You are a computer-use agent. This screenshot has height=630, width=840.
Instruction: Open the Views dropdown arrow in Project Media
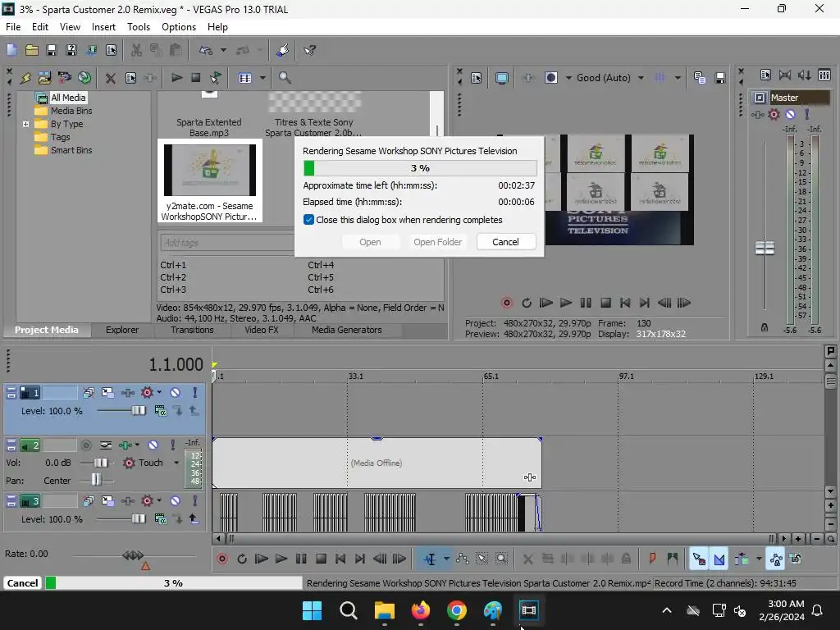(x=262, y=78)
